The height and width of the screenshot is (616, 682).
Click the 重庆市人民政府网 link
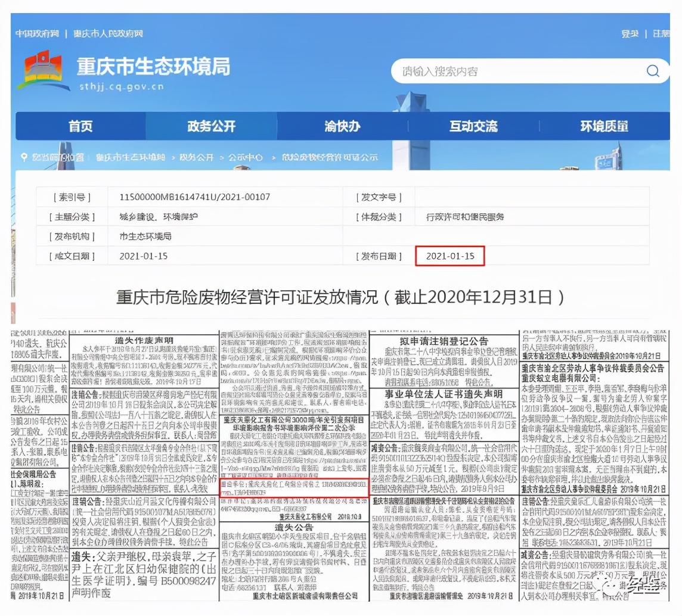[108, 34]
